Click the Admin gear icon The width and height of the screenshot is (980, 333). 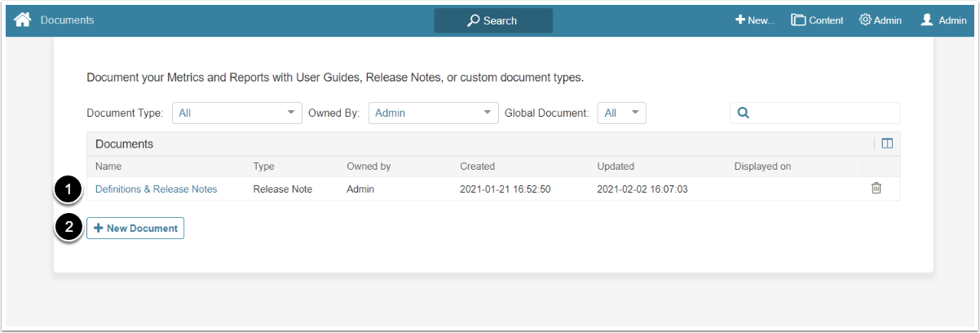[x=865, y=20]
